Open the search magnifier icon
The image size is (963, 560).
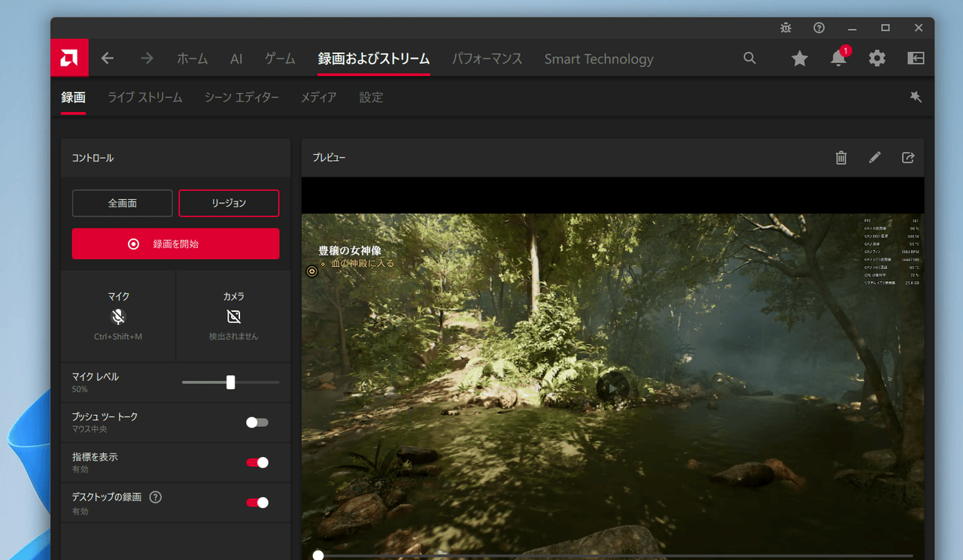[x=749, y=58]
